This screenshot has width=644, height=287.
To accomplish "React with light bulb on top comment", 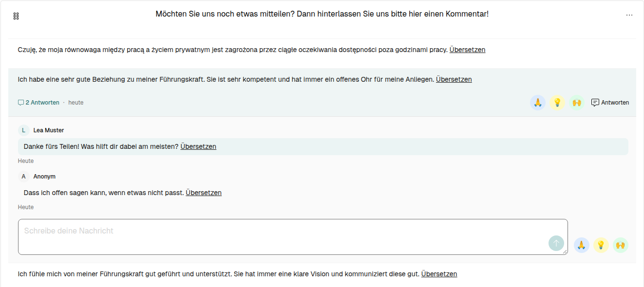I will 557,103.
